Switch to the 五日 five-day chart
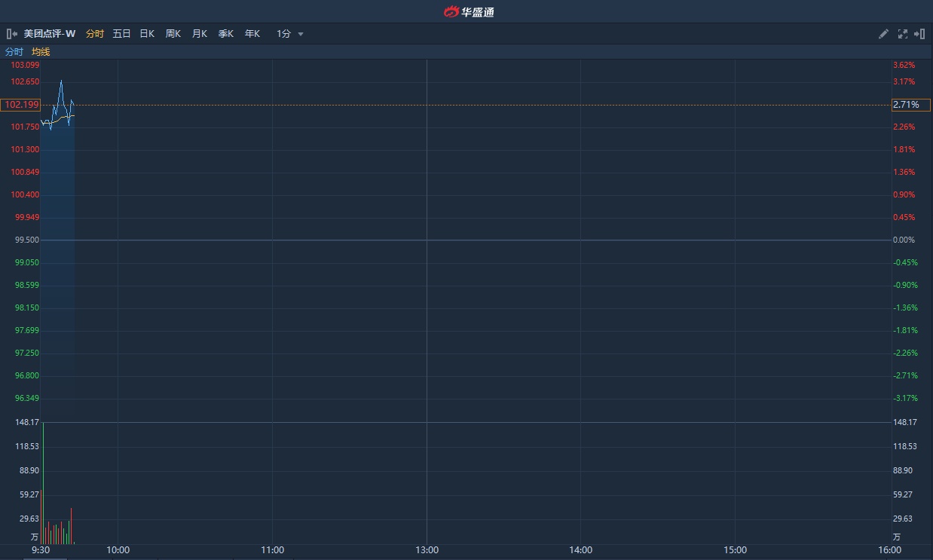This screenshot has width=933, height=560. pyautogui.click(x=121, y=34)
